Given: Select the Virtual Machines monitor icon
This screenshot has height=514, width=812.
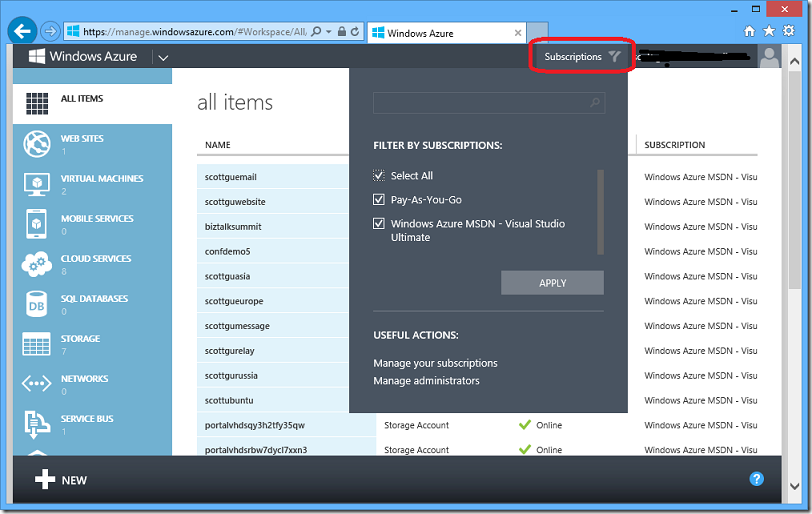Looking at the screenshot, I should pyautogui.click(x=37, y=184).
